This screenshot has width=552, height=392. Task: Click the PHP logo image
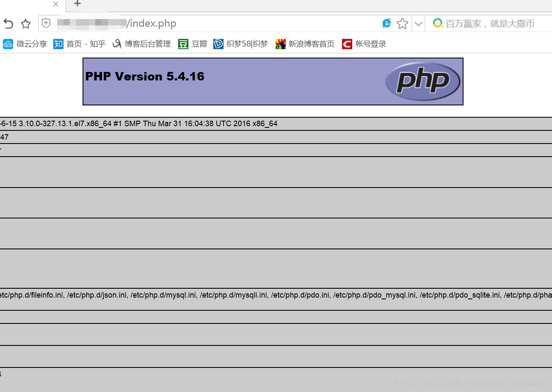point(422,81)
